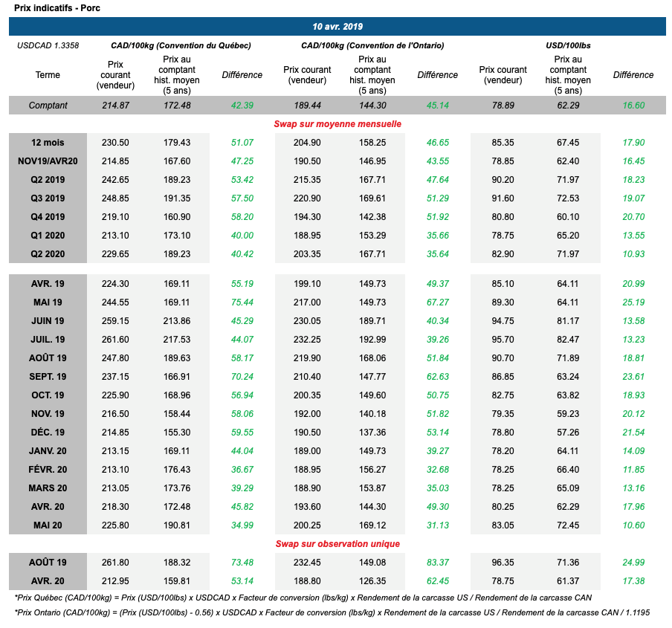Viewport: 672px width, 628px height.
Task: Select the "Comptant" row label
Action: pos(48,106)
